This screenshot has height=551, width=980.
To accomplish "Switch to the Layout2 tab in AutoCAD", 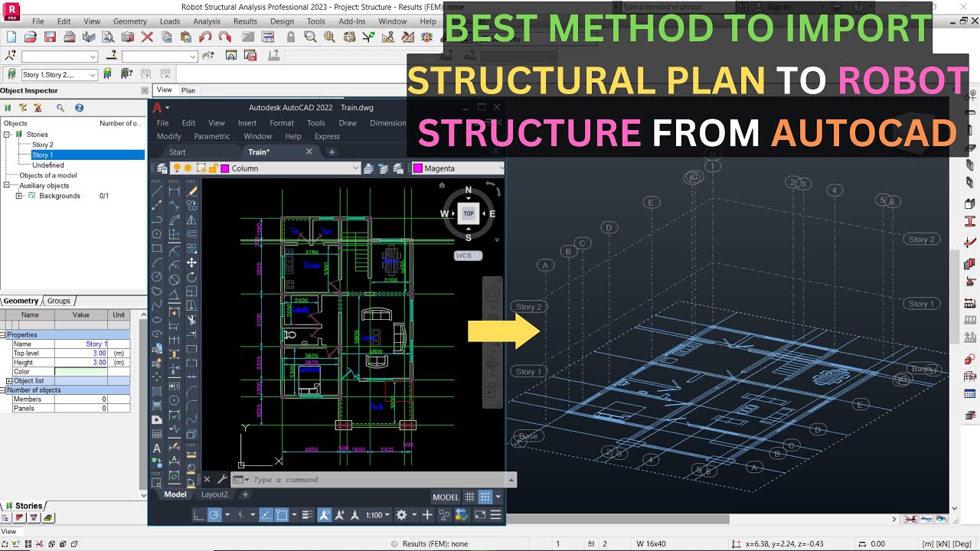I will coord(214,494).
